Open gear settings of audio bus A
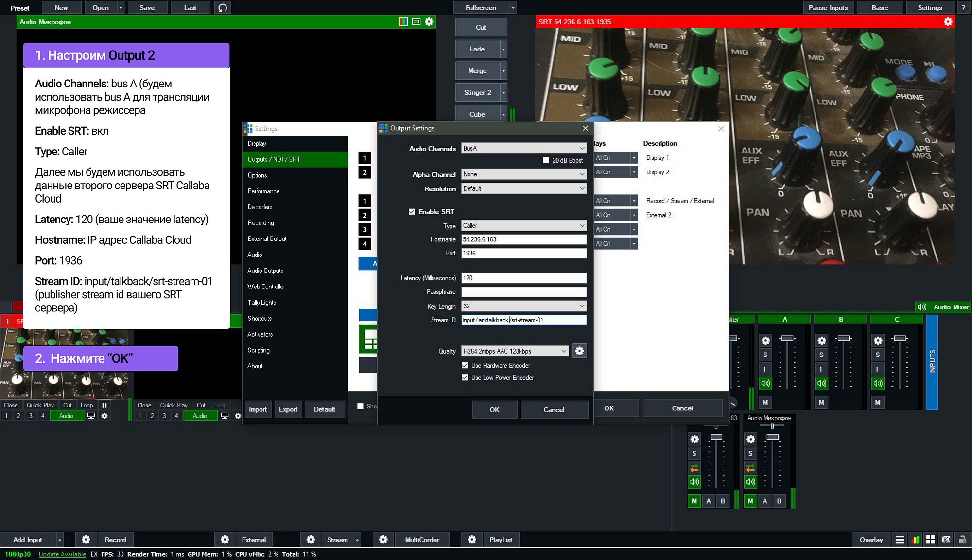The height and width of the screenshot is (560, 972). click(765, 340)
